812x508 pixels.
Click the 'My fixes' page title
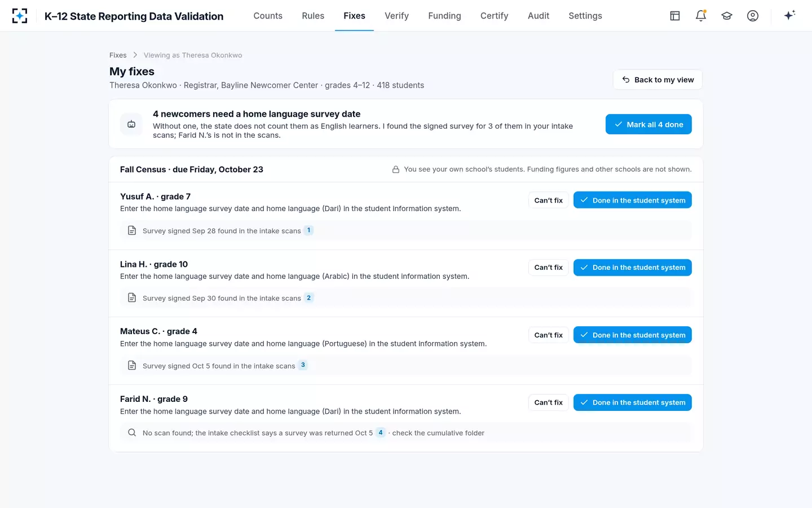tap(132, 72)
